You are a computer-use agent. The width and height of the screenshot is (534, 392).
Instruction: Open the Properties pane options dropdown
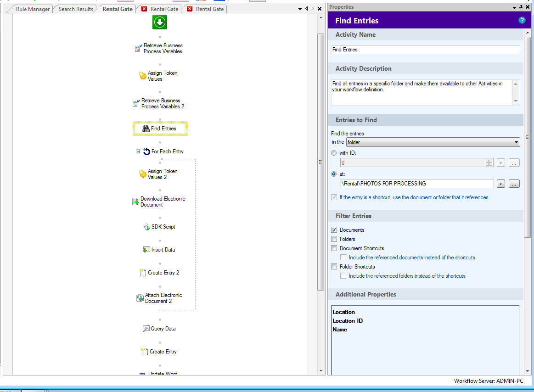click(514, 7)
